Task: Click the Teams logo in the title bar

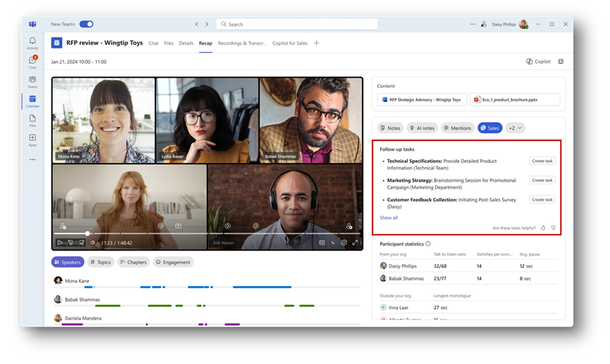Action: click(x=33, y=24)
